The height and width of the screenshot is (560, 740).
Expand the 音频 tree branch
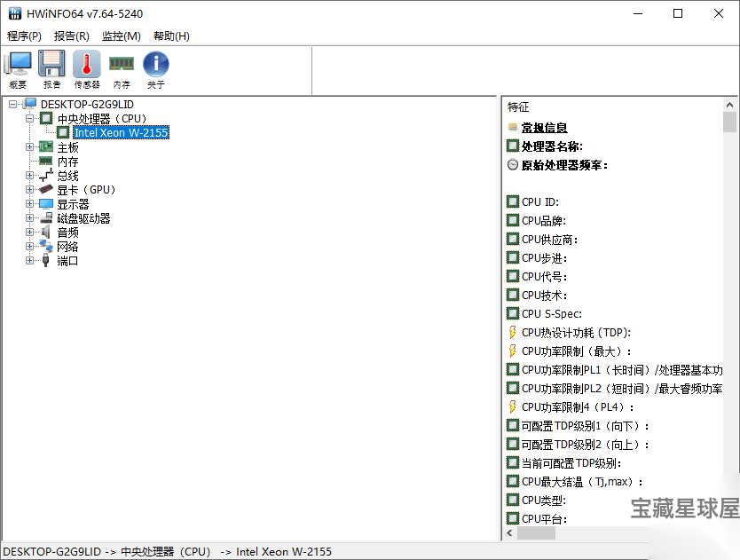click(x=30, y=232)
